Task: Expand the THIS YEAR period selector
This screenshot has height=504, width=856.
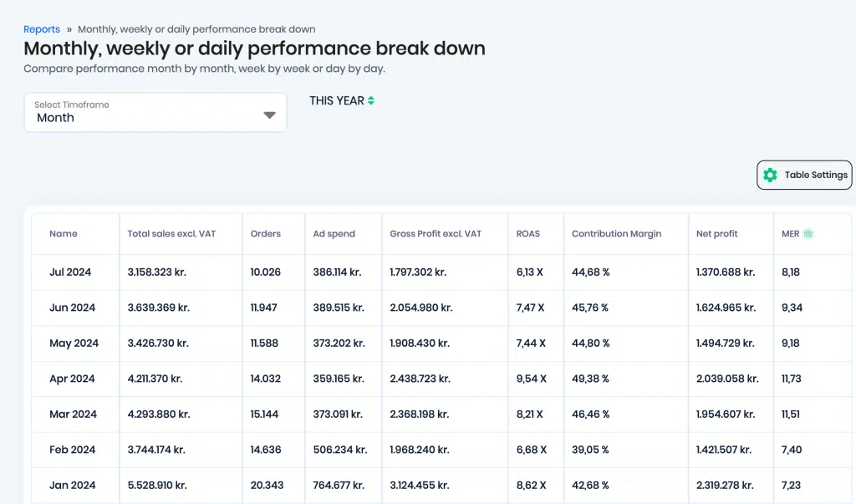Action: pyautogui.click(x=342, y=100)
